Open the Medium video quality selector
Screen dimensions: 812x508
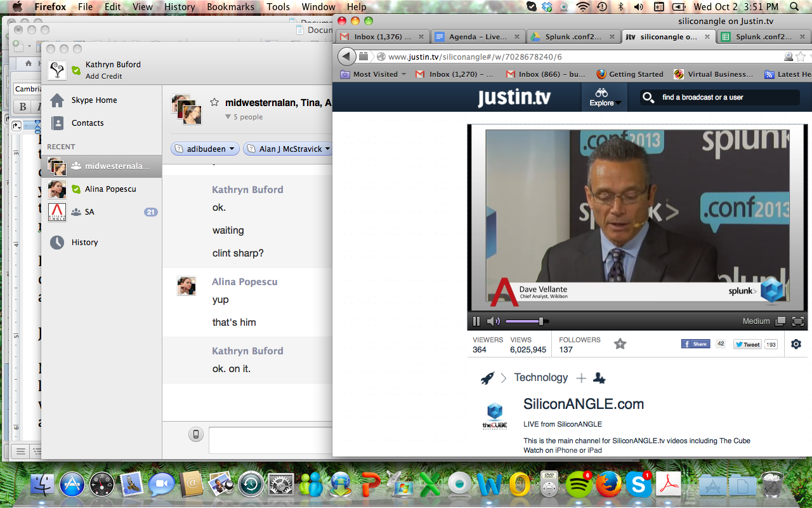coord(756,321)
